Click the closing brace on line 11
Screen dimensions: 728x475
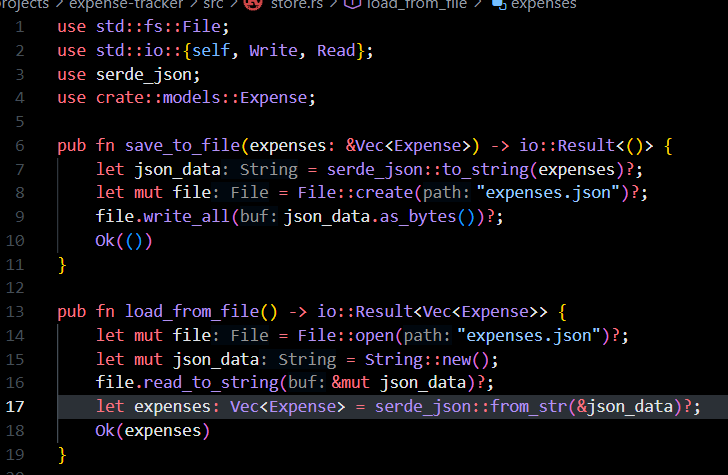point(62,265)
